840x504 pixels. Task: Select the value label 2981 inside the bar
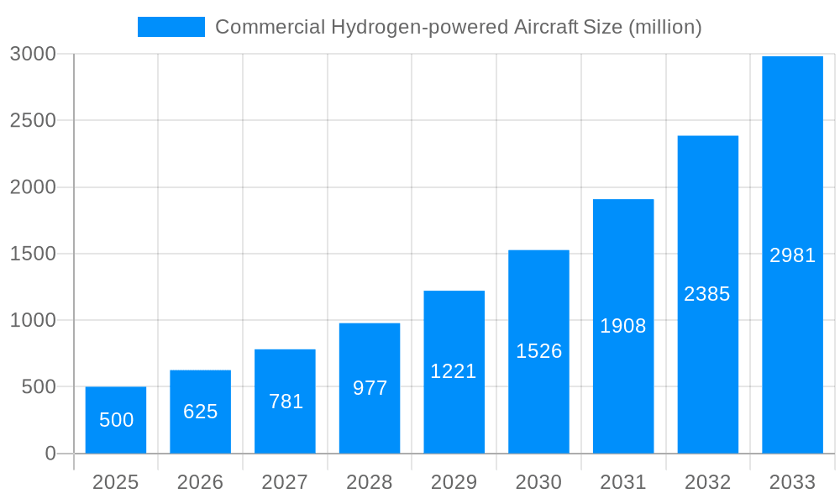[x=791, y=254]
